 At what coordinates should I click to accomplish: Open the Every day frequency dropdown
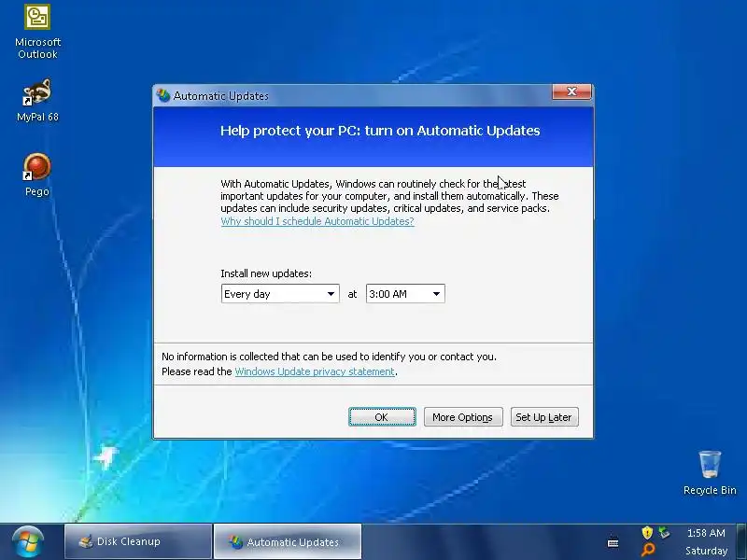(280, 294)
